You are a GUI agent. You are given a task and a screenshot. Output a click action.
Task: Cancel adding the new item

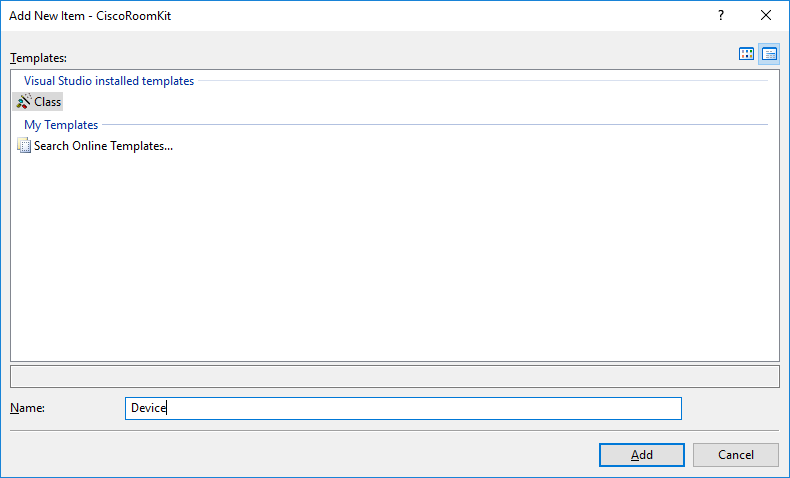point(735,455)
